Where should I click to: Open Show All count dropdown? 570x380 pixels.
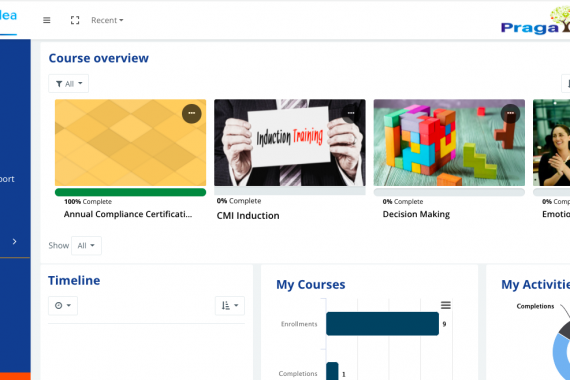(87, 245)
